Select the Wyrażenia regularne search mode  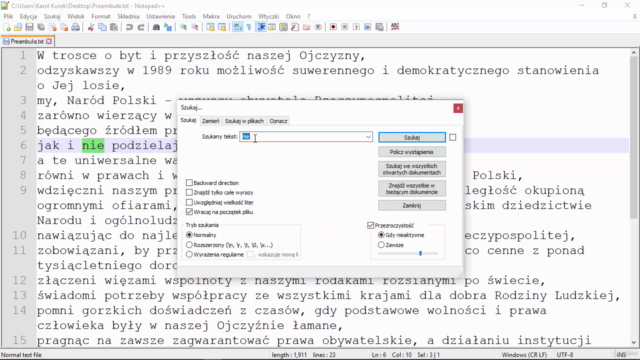click(189, 254)
